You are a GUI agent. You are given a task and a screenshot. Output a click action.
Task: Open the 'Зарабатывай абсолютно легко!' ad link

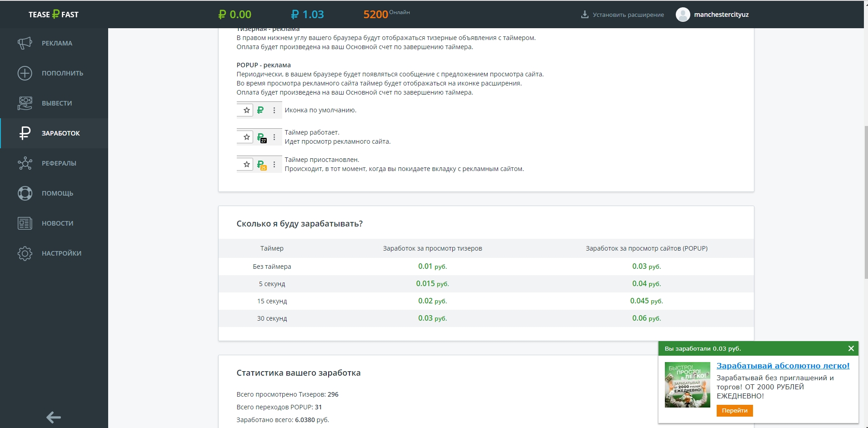pyautogui.click(x=783, y=366)
